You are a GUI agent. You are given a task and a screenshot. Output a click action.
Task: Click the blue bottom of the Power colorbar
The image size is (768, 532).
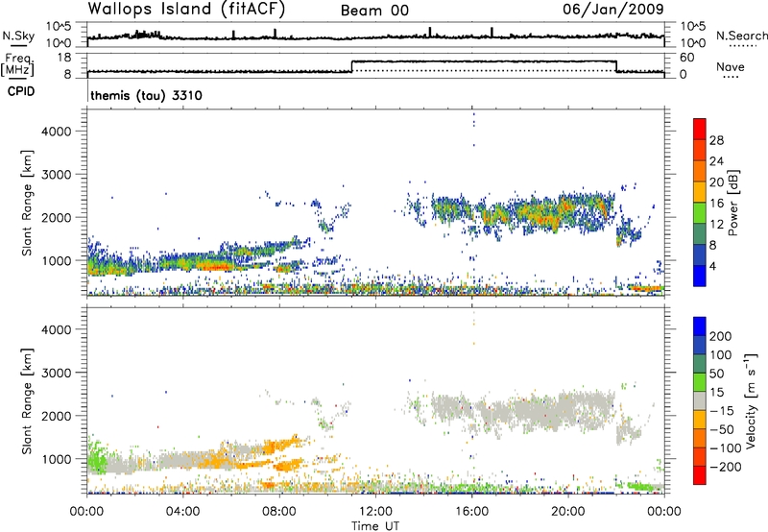tap(700, 276)
